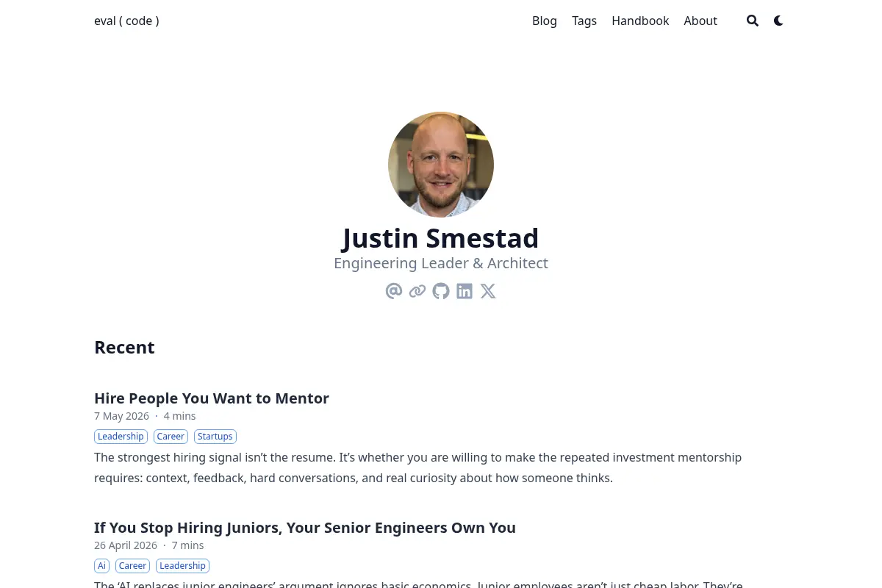Select the Leadership tag on second post
The image size is (882, 588).
pyautogui.click(x=183, y=566)
